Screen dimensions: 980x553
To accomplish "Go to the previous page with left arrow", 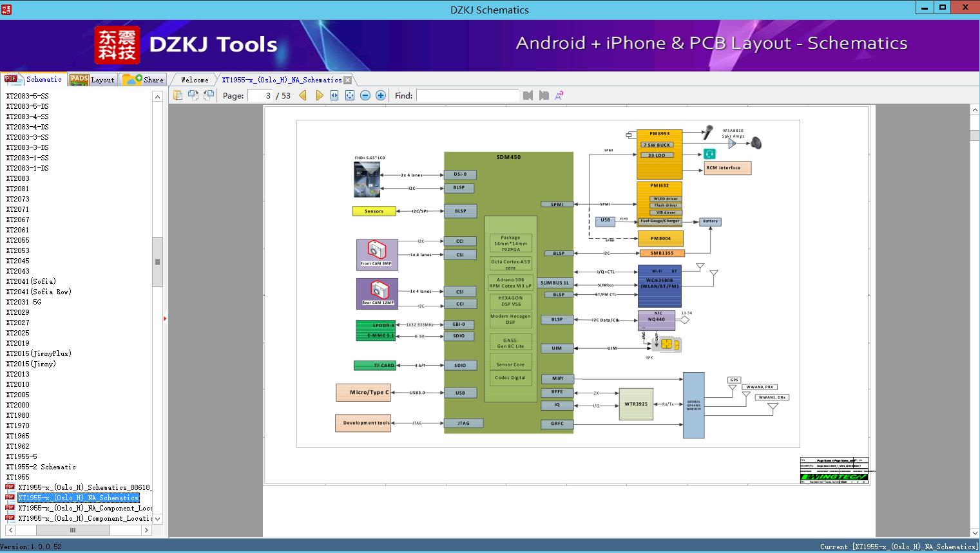I will (303, 95).
